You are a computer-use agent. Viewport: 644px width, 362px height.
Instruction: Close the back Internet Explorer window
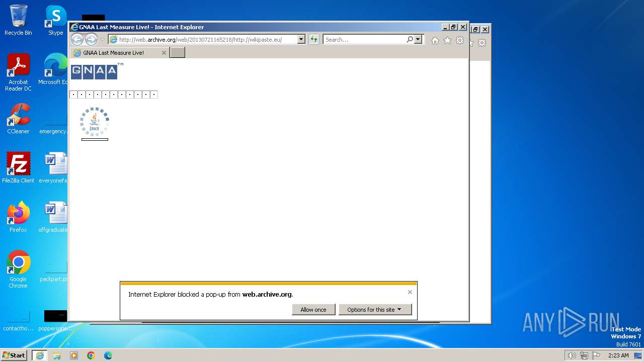click(x=485, y=30)
